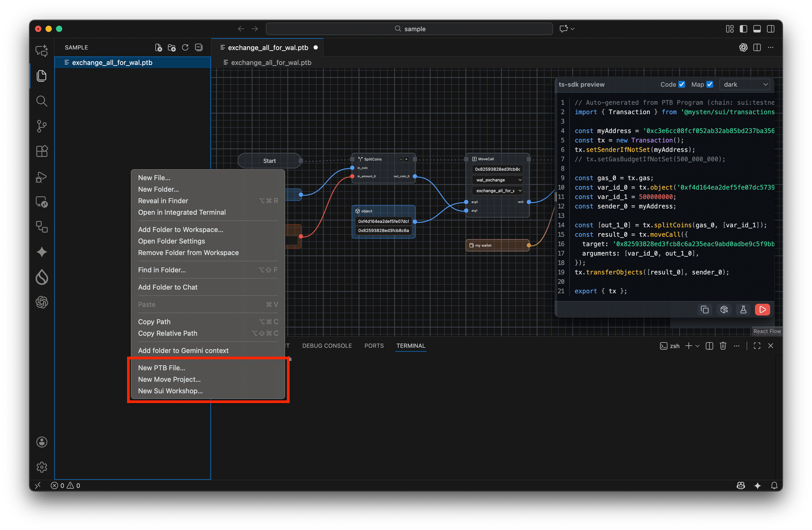Kill the terminal with the trash icon
The height and width of the screenshot is (530, 812).
point(723,346)
